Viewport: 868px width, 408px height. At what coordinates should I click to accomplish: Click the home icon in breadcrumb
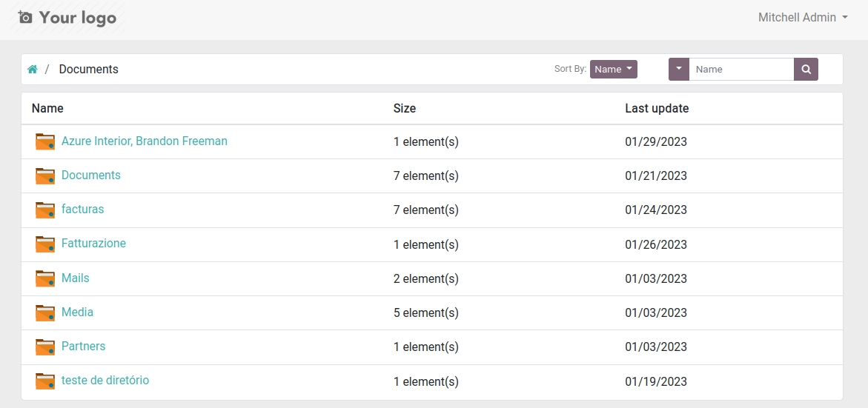pos(33,70)
